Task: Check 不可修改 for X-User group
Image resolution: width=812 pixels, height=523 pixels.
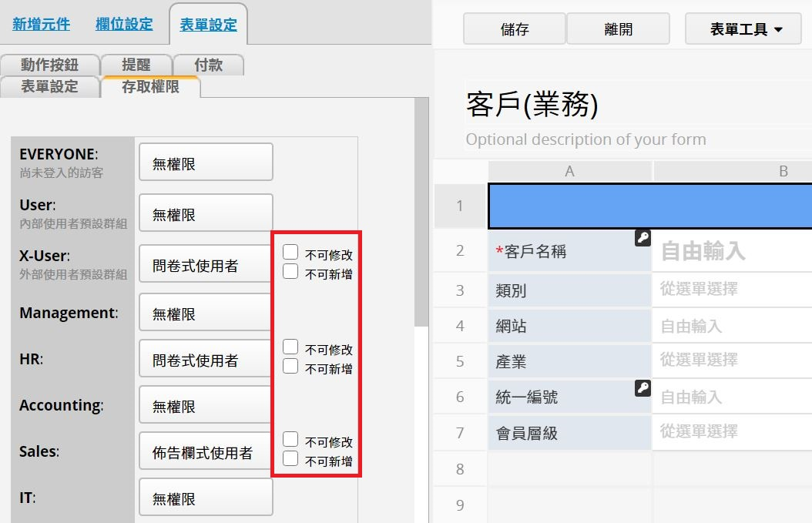Action: click(290, 252)
